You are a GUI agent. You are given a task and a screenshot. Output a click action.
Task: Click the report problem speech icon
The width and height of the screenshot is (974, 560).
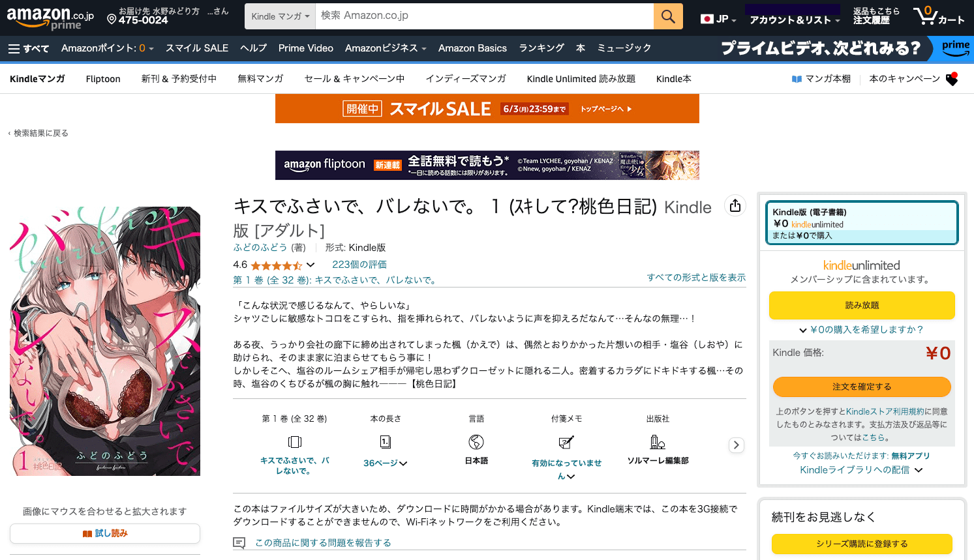(x=239, y=543)
